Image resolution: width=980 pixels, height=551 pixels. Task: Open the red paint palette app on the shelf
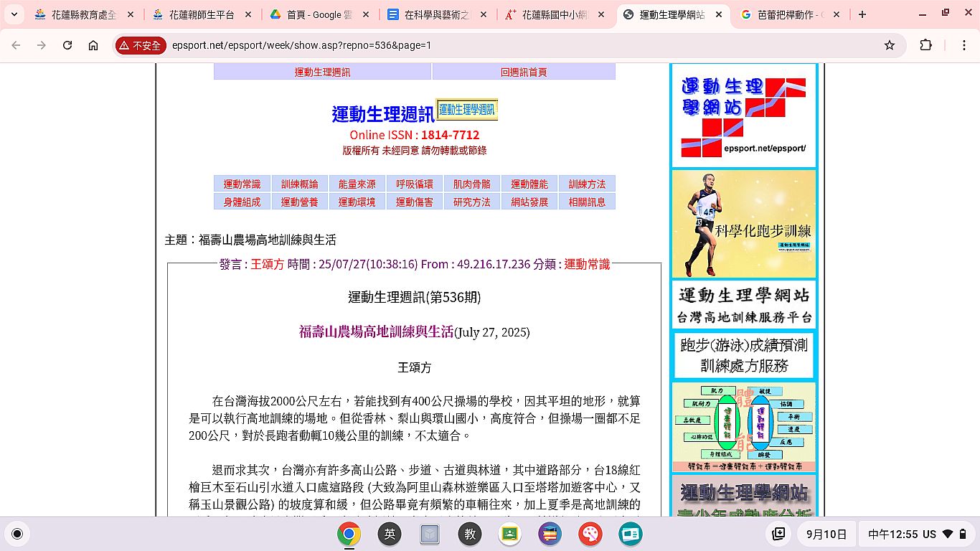tap(590, 534)
